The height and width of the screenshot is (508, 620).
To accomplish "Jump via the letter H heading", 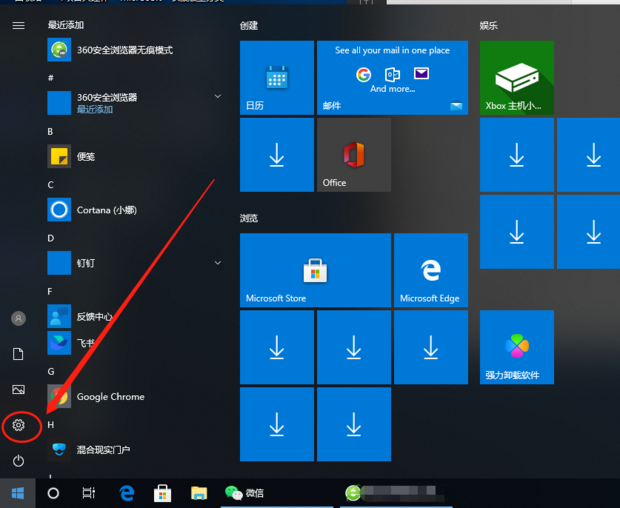I will coord(51,425).
